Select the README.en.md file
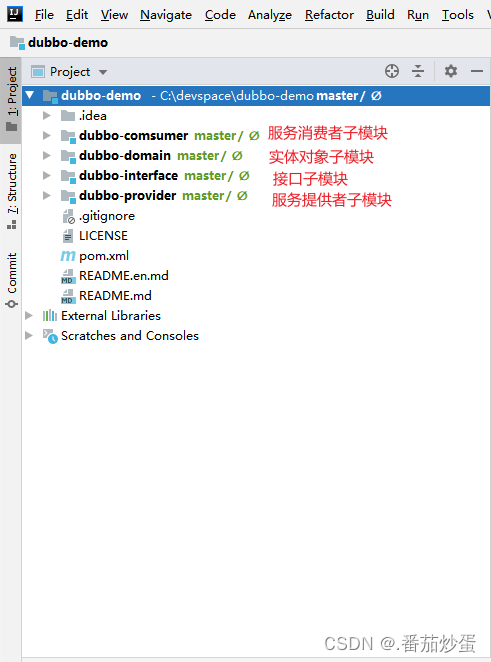This screenshot has height=662, width=491. (x=124, y=276)
